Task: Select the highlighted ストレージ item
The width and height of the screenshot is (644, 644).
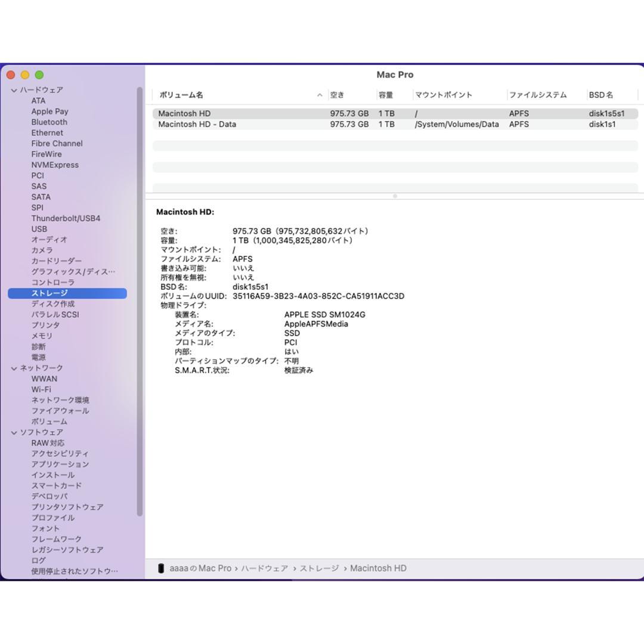Action: (67, 293)
